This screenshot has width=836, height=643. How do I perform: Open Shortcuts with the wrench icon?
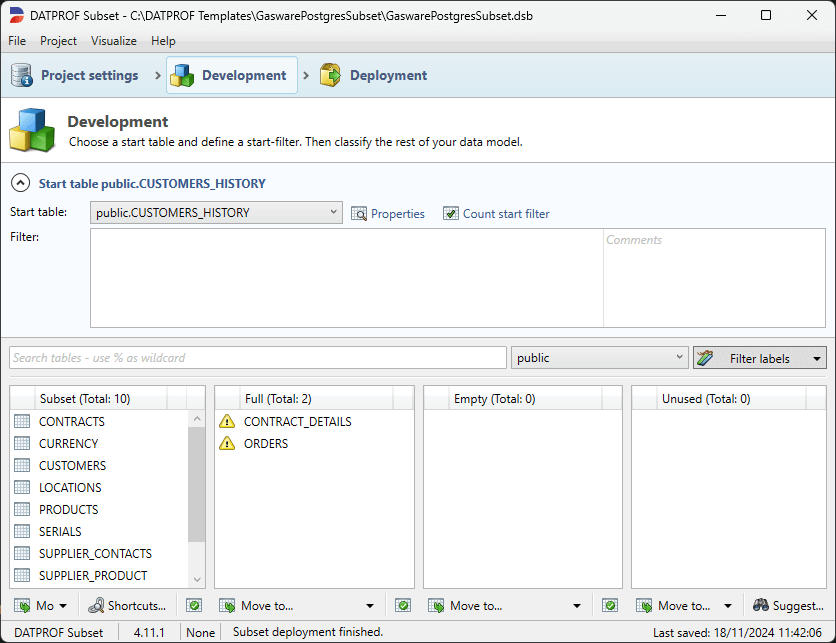pos(96,606)
